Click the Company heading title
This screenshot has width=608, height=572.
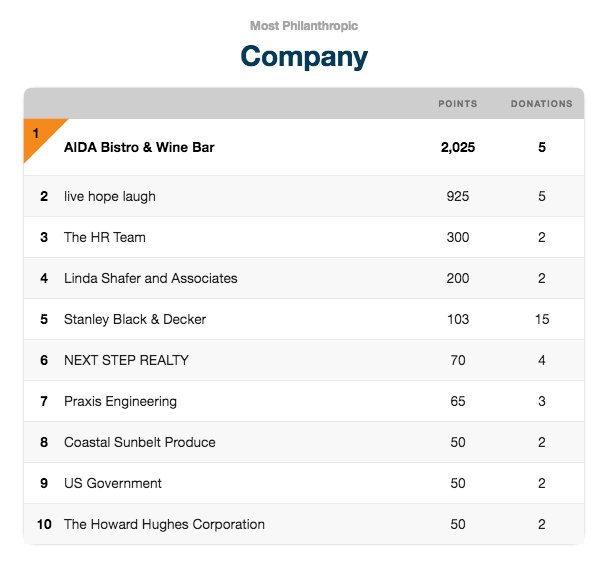(x=304, y=57)
